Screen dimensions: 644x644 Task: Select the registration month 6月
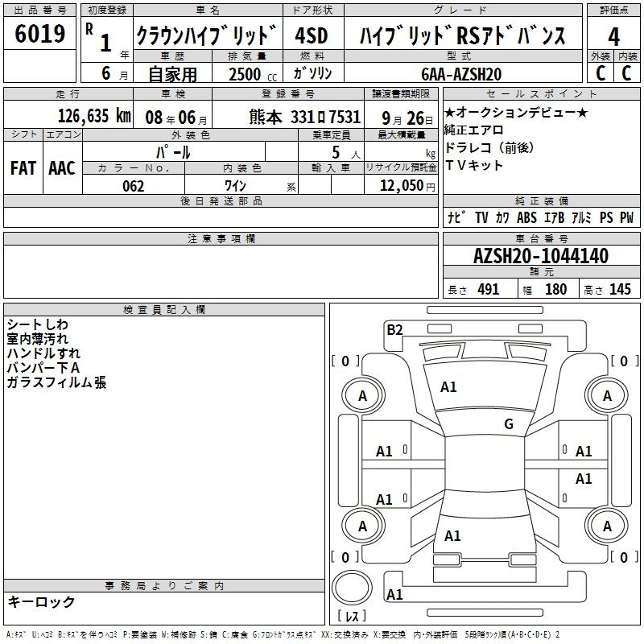tap(114, 73)
